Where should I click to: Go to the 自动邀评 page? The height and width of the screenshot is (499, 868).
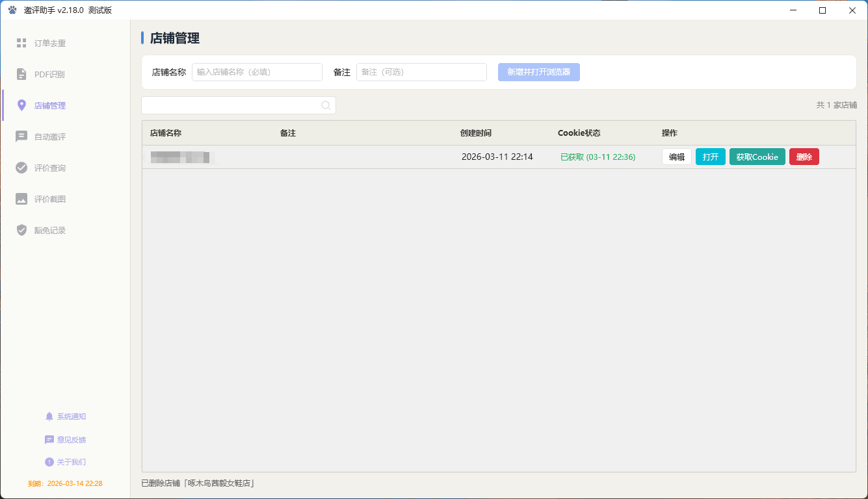pos(66,136)
